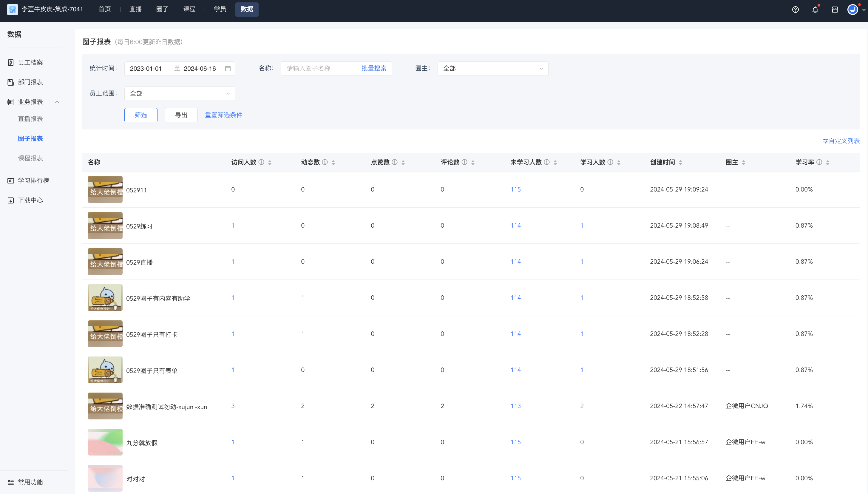Show info tooltip for 未学习人数
Screen dimensions: 868x494
(547, 162)
